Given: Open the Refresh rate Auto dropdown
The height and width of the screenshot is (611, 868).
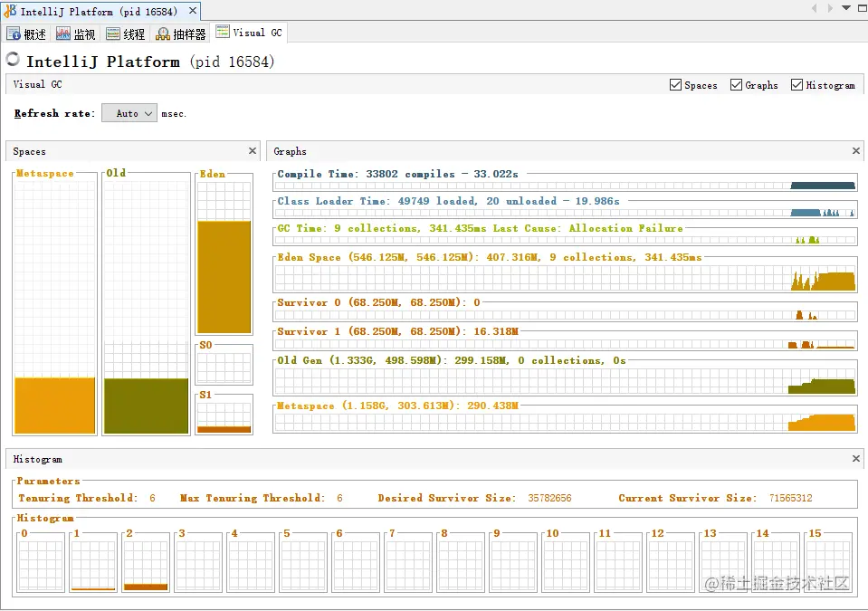Looking at the screenshot, I should (x=129, y=113).
